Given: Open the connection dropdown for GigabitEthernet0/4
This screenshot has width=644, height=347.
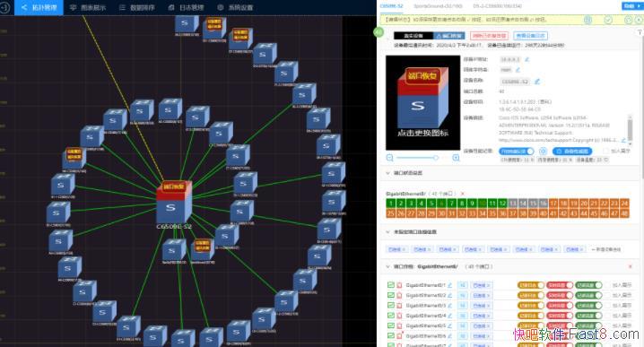Looking at the screenshot, I should pos(483,316).
